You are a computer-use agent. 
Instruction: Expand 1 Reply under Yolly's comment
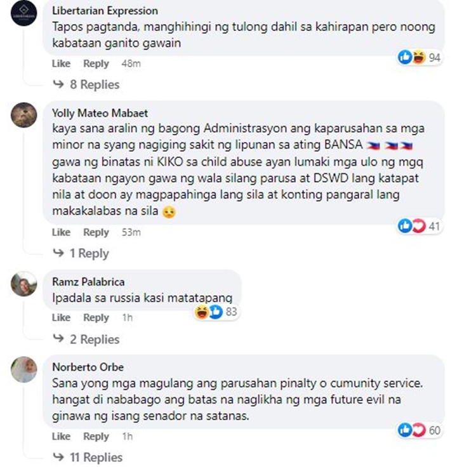(81, 253)
